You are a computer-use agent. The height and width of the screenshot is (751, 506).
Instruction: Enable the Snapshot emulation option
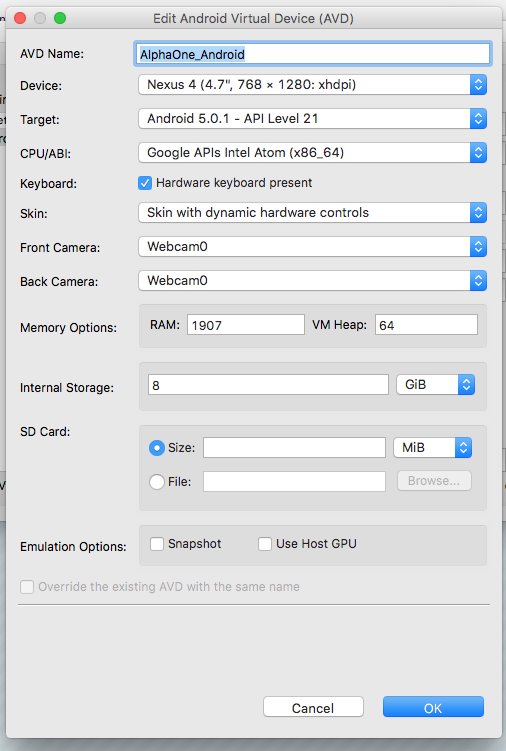point(157,544)
